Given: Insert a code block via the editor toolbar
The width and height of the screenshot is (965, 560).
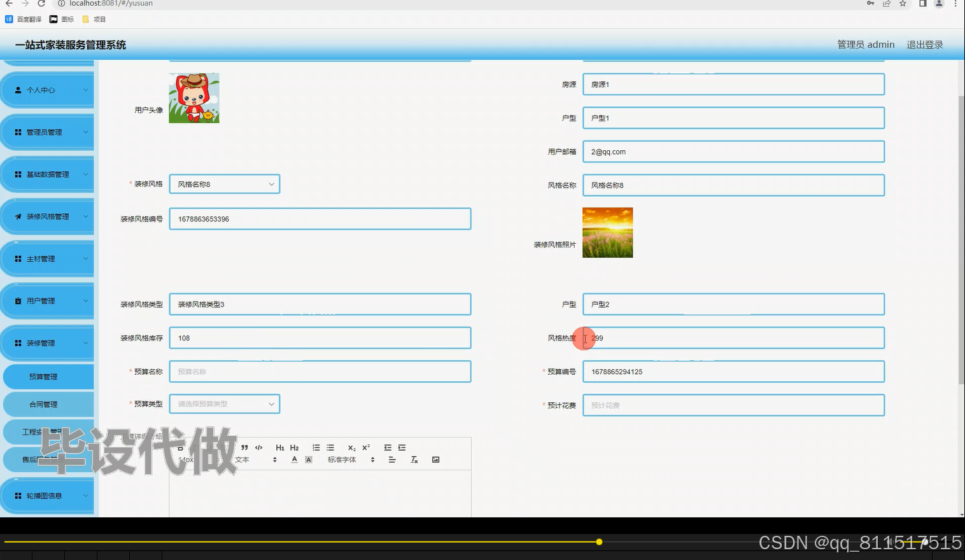Looking at the screenshot, I should [258, 447].
